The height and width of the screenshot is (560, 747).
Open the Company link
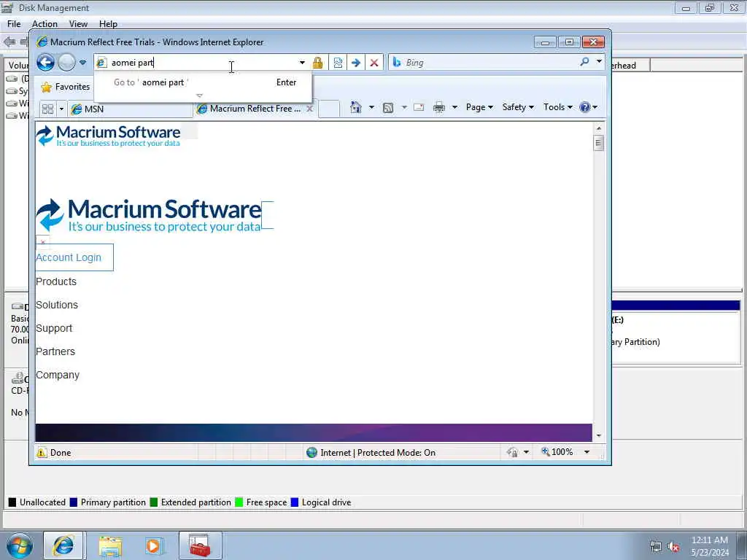pos(58,376)
